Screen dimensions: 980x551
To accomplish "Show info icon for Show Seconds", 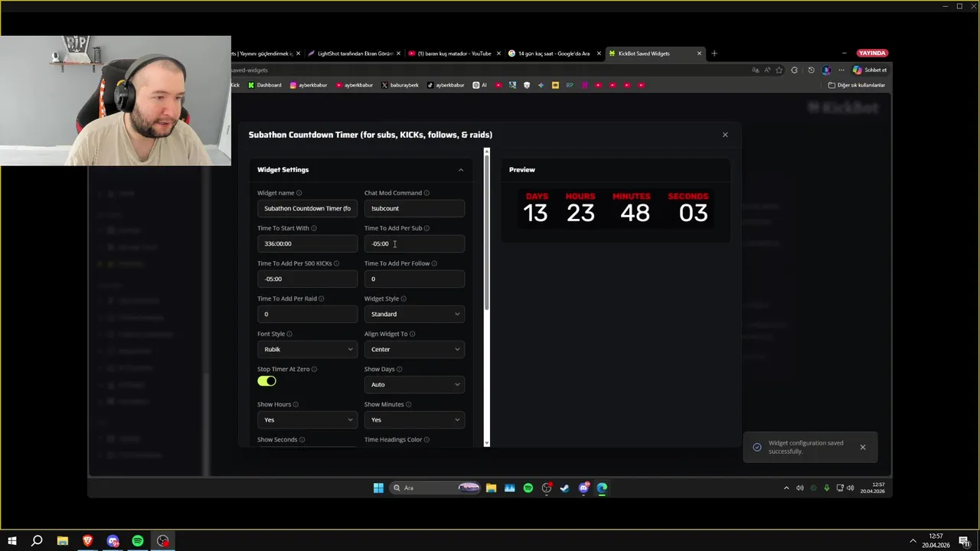I will point(302,439).
